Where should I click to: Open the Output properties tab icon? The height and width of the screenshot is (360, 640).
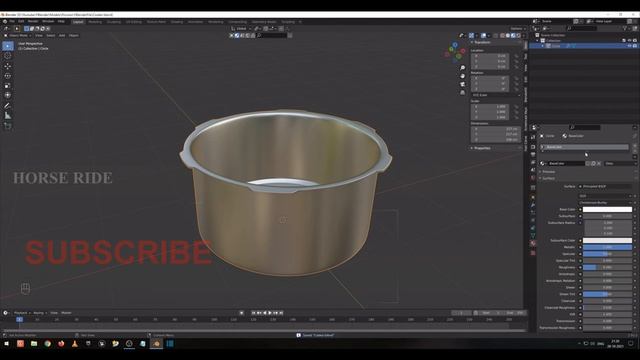533,155
